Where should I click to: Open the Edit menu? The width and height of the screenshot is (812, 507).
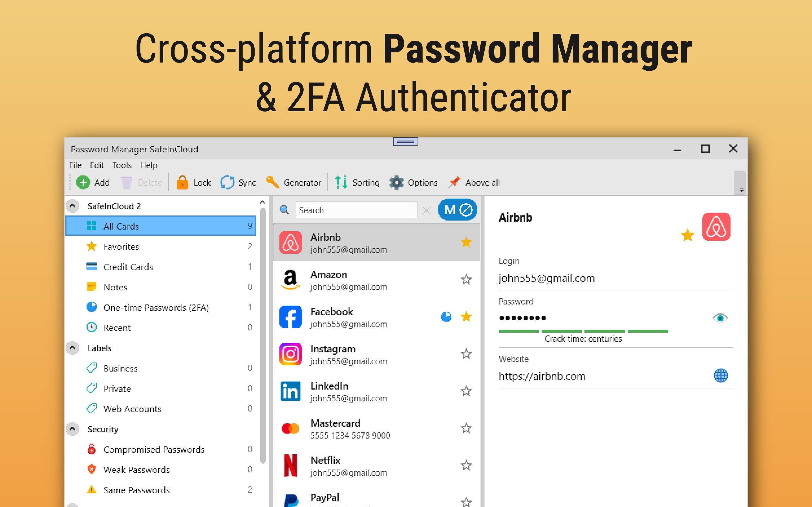click(x=97, y=165)
